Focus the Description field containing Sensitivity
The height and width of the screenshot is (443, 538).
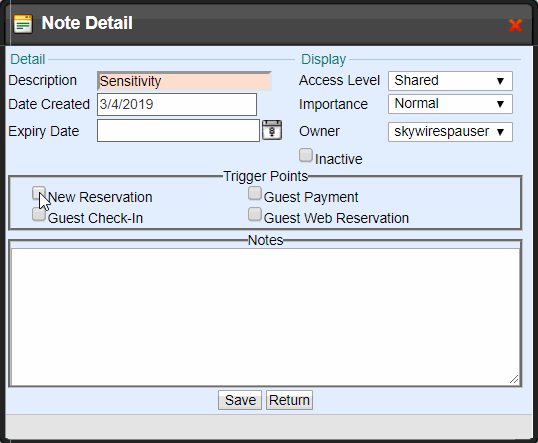184,81
